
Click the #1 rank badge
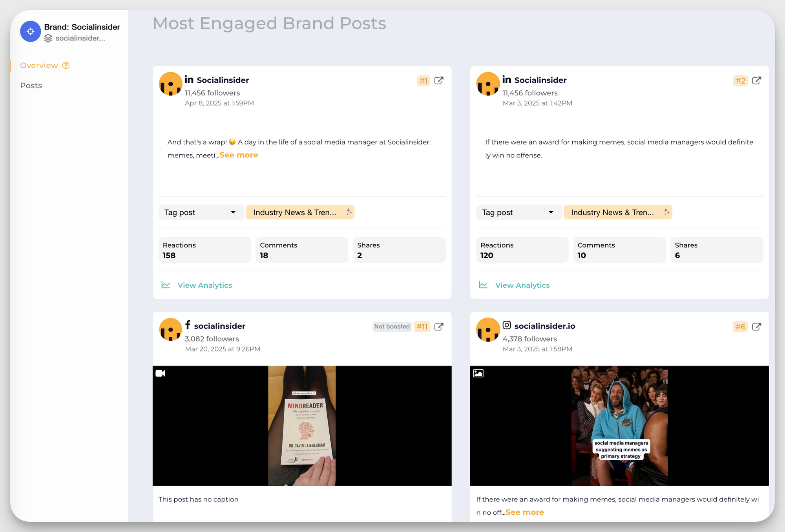coord(424,81)
